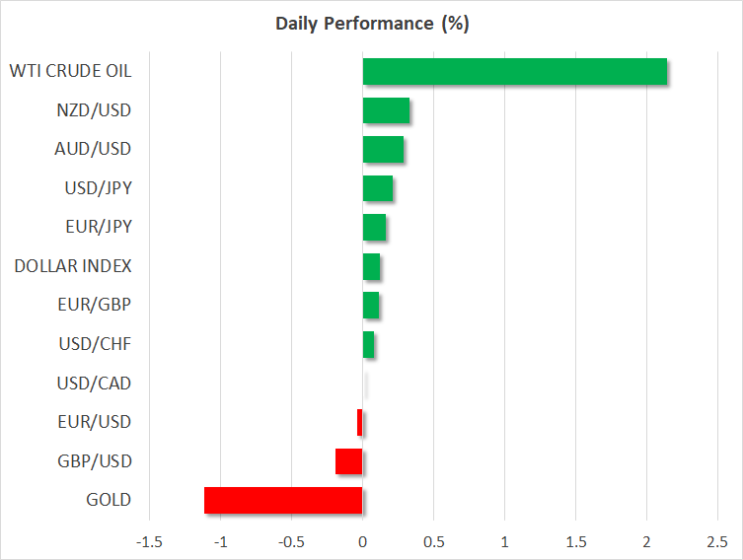Select the green Dollar Index bar

[x=371, y=266]
